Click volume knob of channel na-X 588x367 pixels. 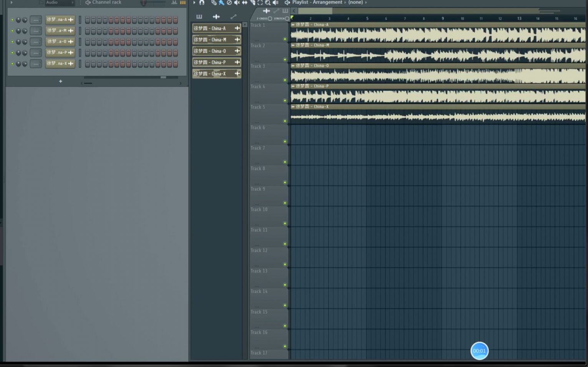pyautogui.click(x=25, y=63)
